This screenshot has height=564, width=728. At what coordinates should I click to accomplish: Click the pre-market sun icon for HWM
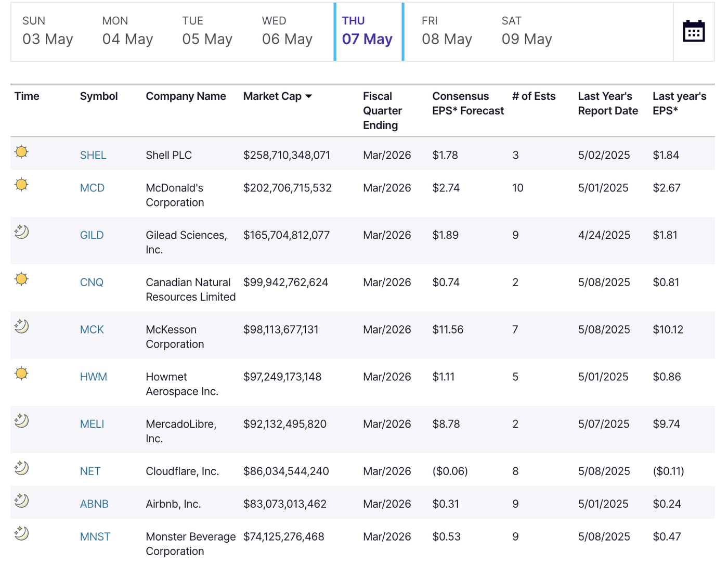point(21,374)
